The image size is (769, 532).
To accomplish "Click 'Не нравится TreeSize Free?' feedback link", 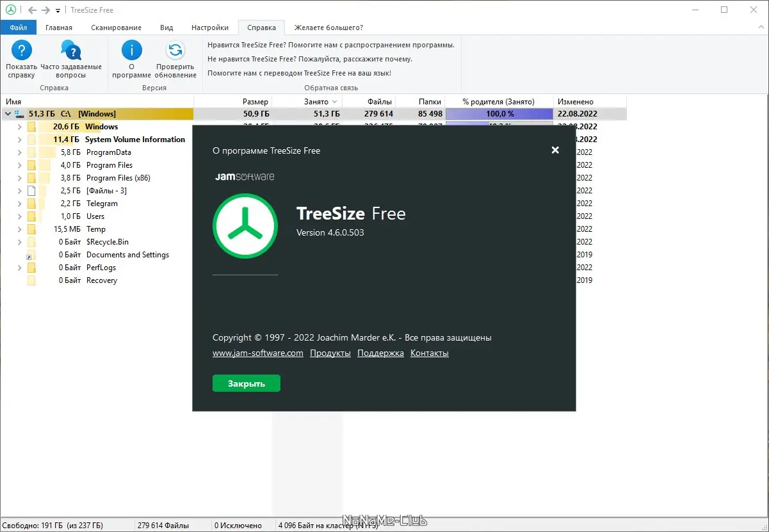I will [x=310, y=59].
